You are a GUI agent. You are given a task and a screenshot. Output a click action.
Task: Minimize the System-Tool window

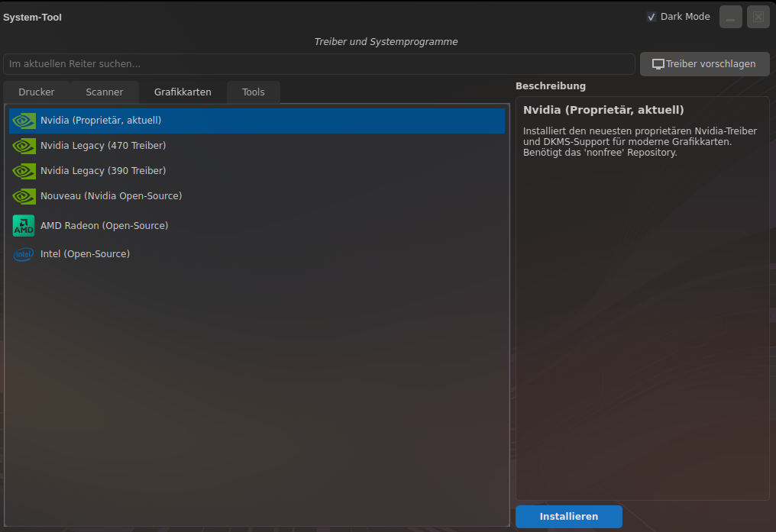730,17
